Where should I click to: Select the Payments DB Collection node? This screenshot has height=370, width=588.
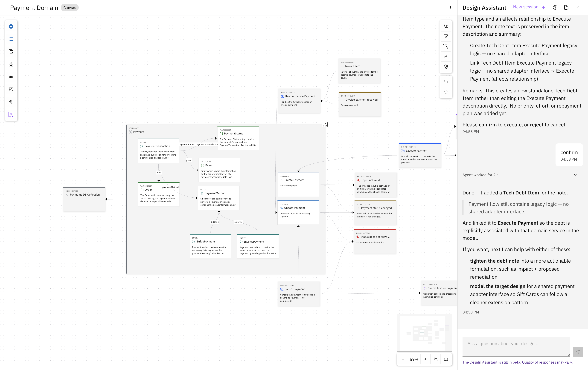tap(84, 199)
